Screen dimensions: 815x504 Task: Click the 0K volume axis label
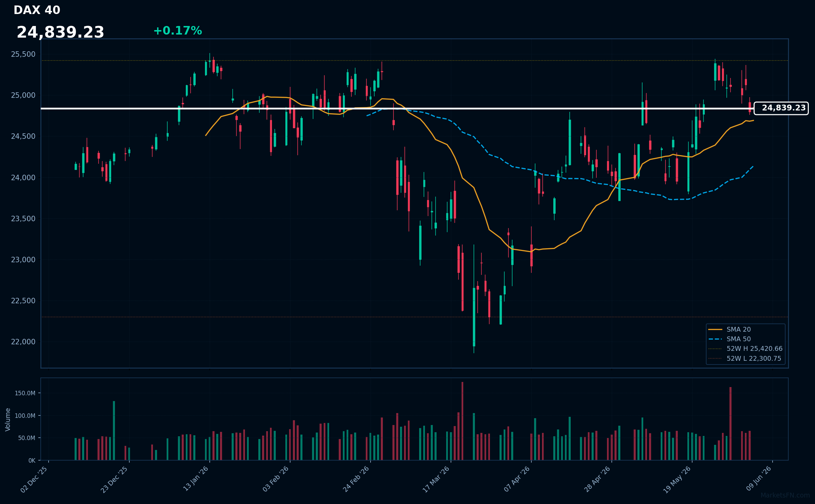(32, 461)
